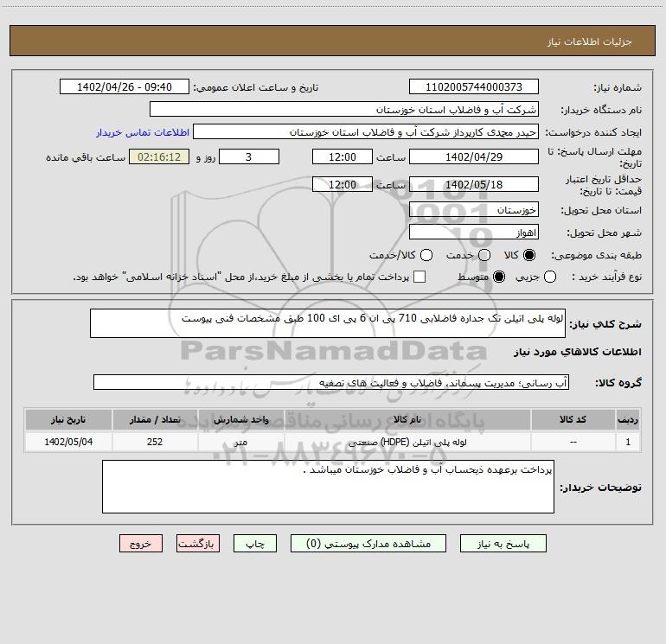Image resolution: width=666 pixels, height=644 pixels.
Task: Toggle the اسناد خزانه اسلامی payment checkbox
Action: pyautogui.click(x=419, y=277)
